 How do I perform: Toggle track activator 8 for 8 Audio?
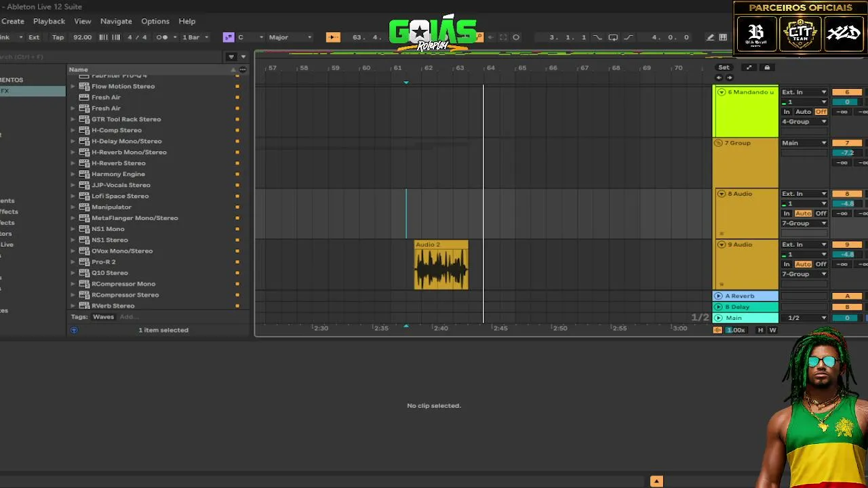click(x=846, y=194)
